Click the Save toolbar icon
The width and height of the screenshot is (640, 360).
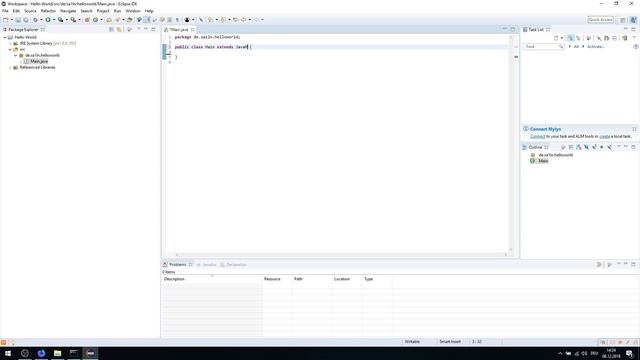click(18, 20)
